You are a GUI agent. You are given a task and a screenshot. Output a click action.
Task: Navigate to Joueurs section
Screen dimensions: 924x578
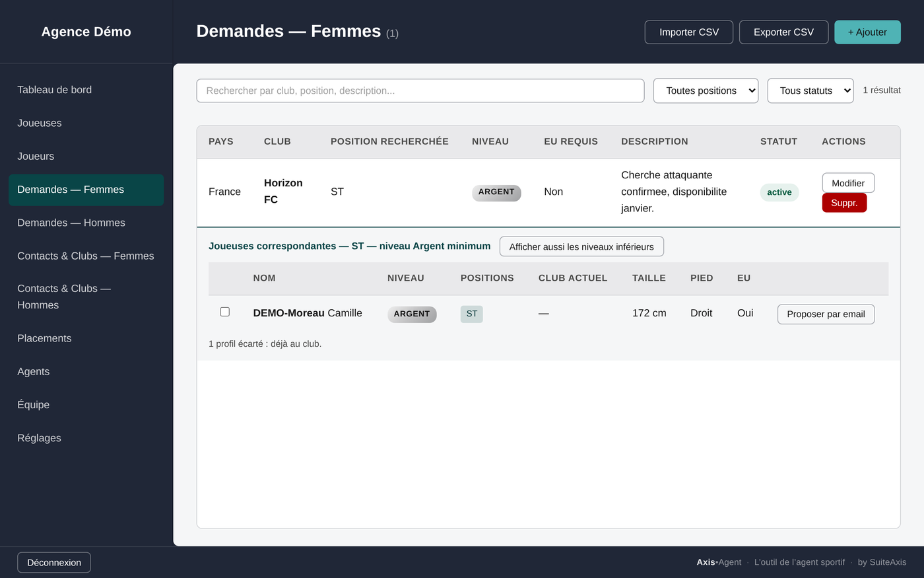click(86, 156)
